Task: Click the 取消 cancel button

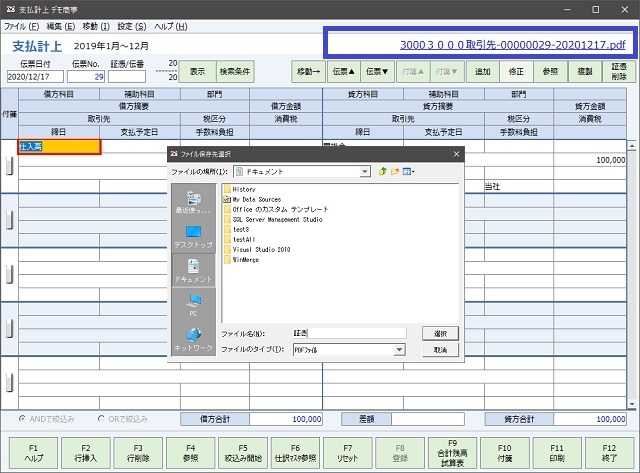Action: (440, 350)
